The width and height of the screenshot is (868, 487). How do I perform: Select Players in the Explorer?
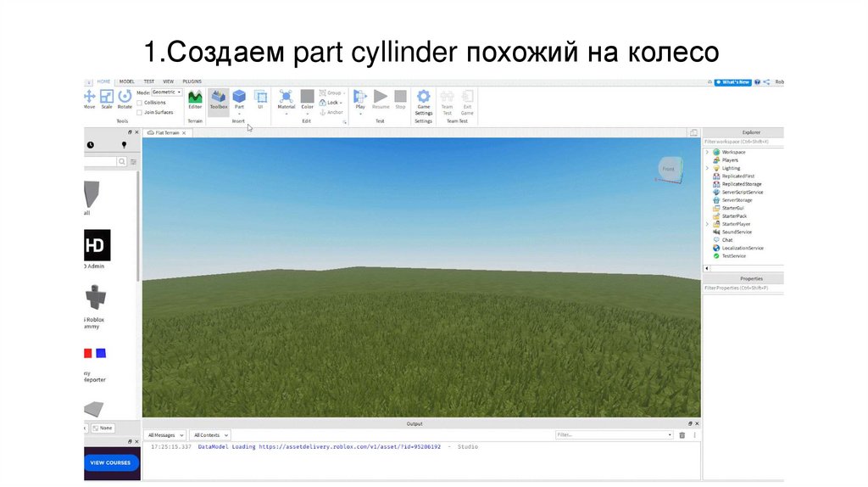(730, 160)
